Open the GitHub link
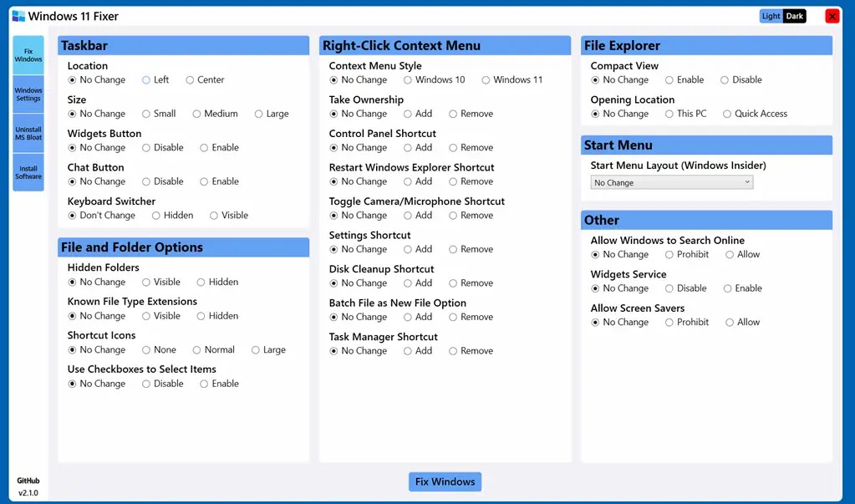 pyautogui.click(x=28, y=481)
